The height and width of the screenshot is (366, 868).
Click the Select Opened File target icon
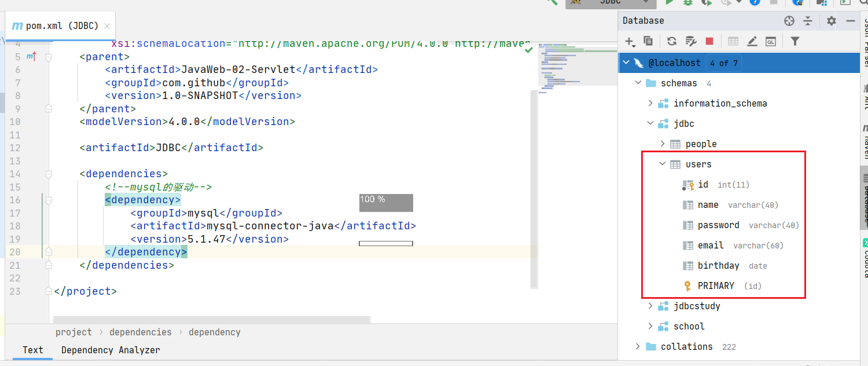(789, 21)
